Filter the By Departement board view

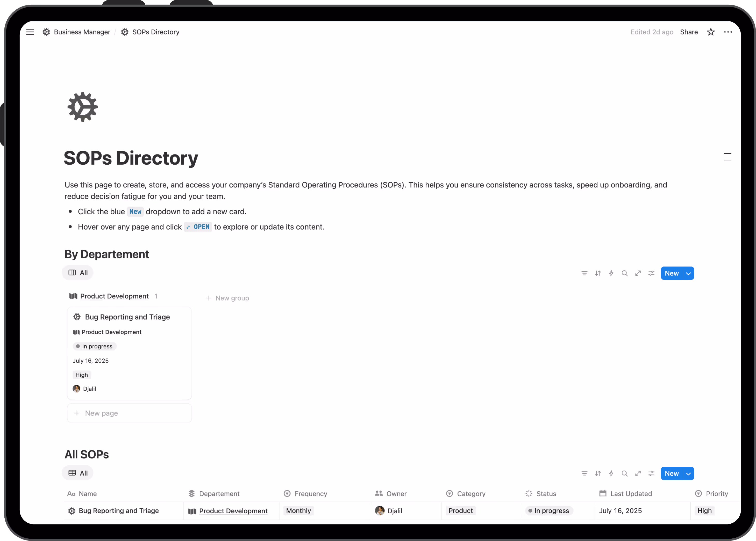point(584,273)
